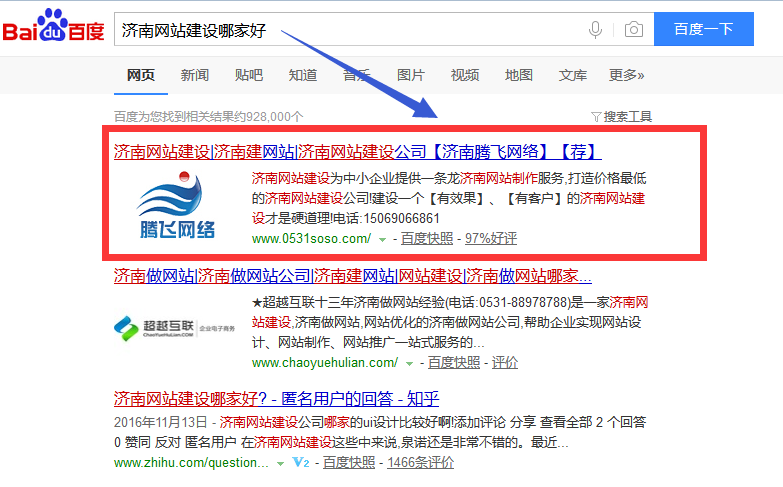Screen dimensions: 783x487
Task: Click the 百度一下 search button
Action: [x=704, y=29]
